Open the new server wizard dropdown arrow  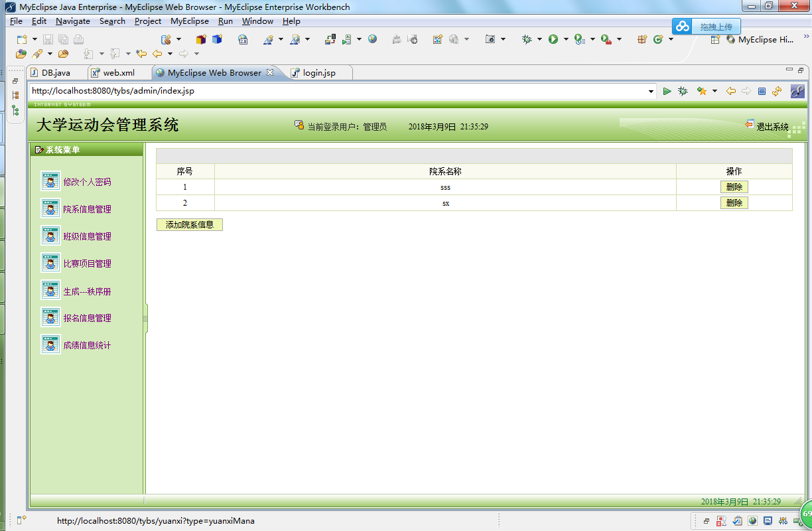click(178, 40)
